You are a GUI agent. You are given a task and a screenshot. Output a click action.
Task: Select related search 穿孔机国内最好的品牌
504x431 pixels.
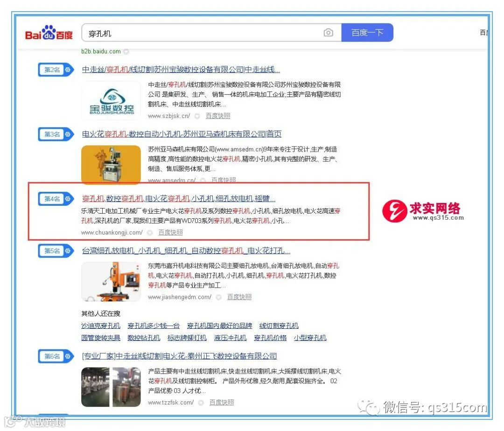(x=220, y=326)
